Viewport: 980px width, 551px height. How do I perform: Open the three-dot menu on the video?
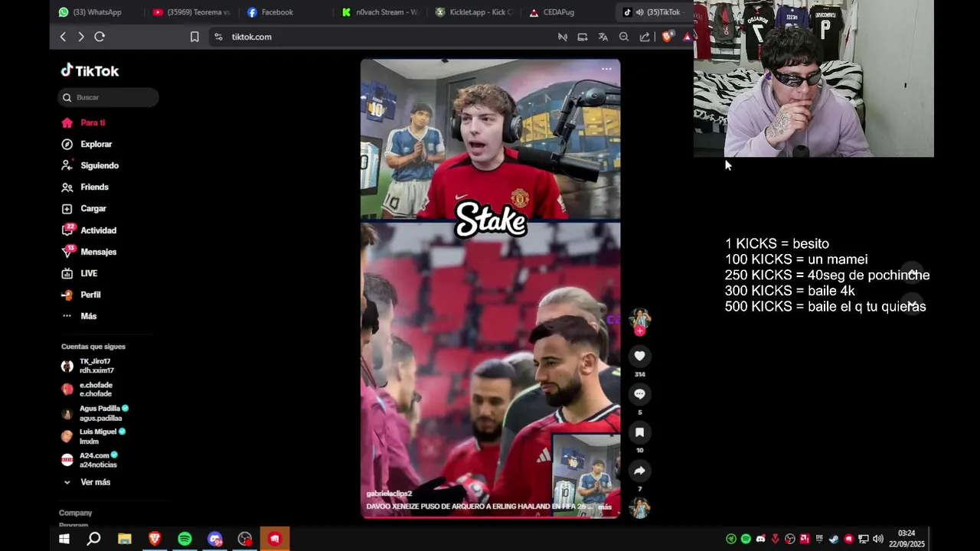pos(606,69)
